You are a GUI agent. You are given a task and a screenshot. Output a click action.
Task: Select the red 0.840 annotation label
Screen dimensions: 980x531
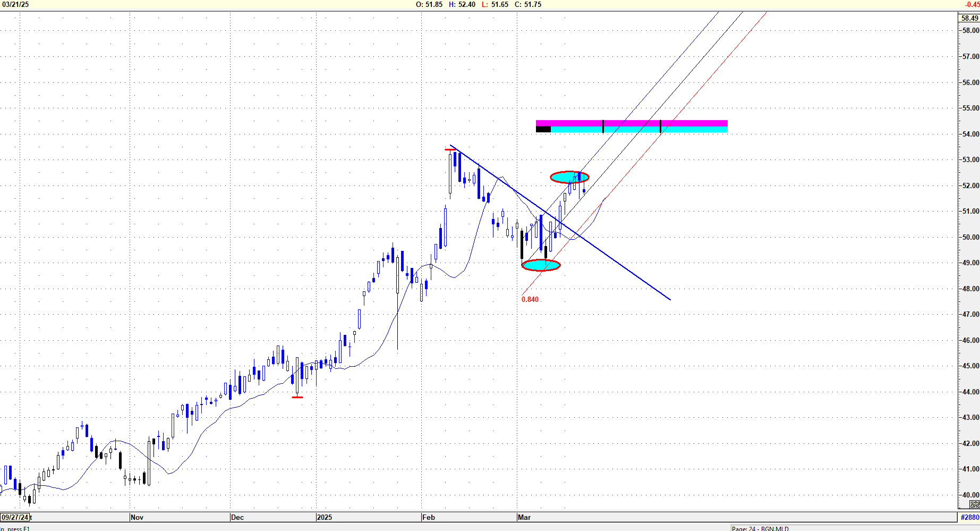(x=530, y=299)
